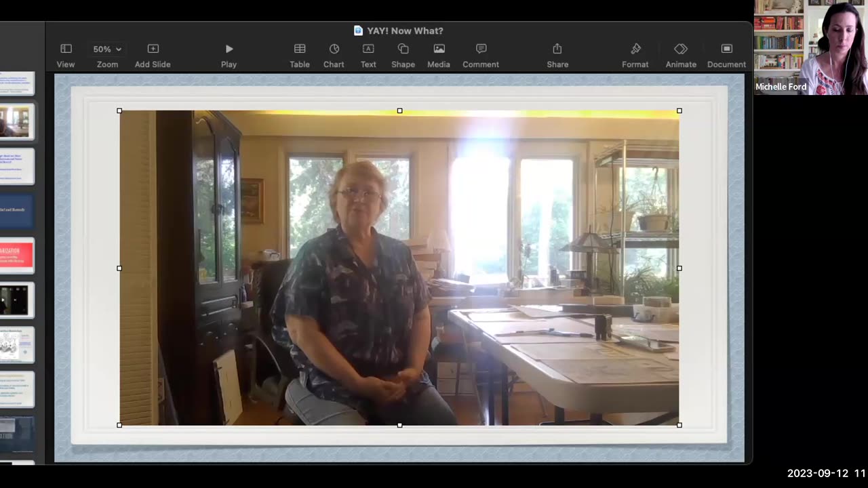Open the Document inspector
This screenshot has width=868, height=488.
[x=726, y=56]
